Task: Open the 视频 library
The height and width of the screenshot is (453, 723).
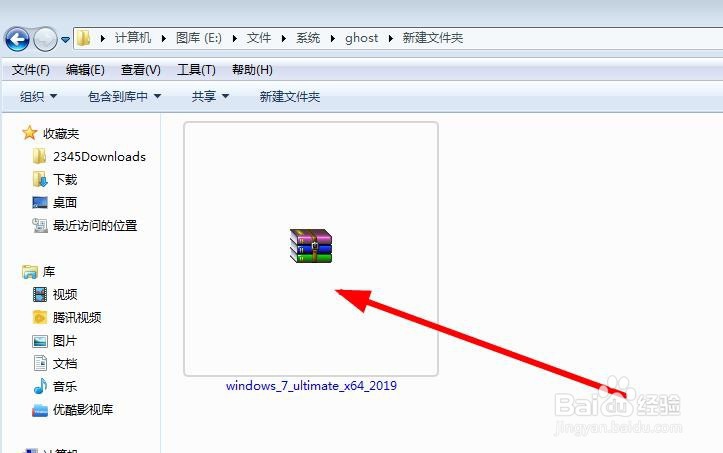Action: coord(65,295)
